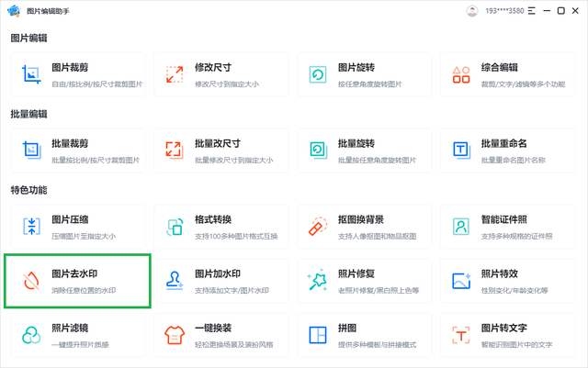
Task: Click the 照片滤镜 photo filter icon
Action: (x=32, y=335)
